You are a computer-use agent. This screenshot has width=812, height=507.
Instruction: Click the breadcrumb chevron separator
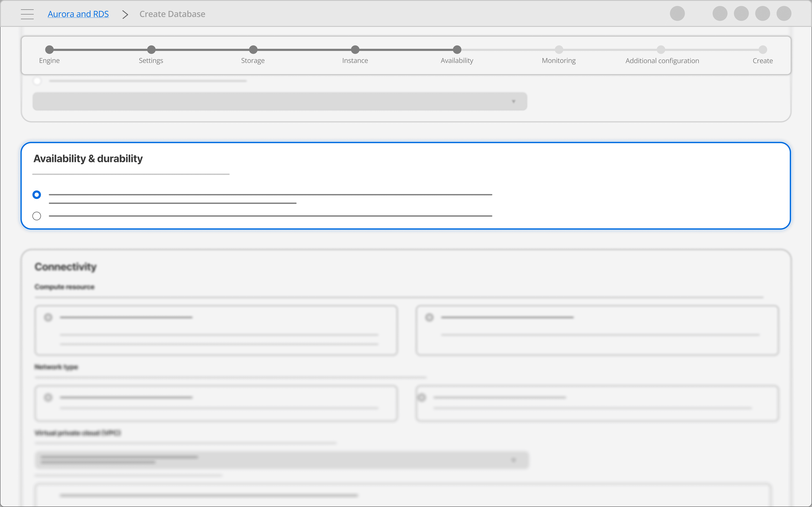point(125,14)
